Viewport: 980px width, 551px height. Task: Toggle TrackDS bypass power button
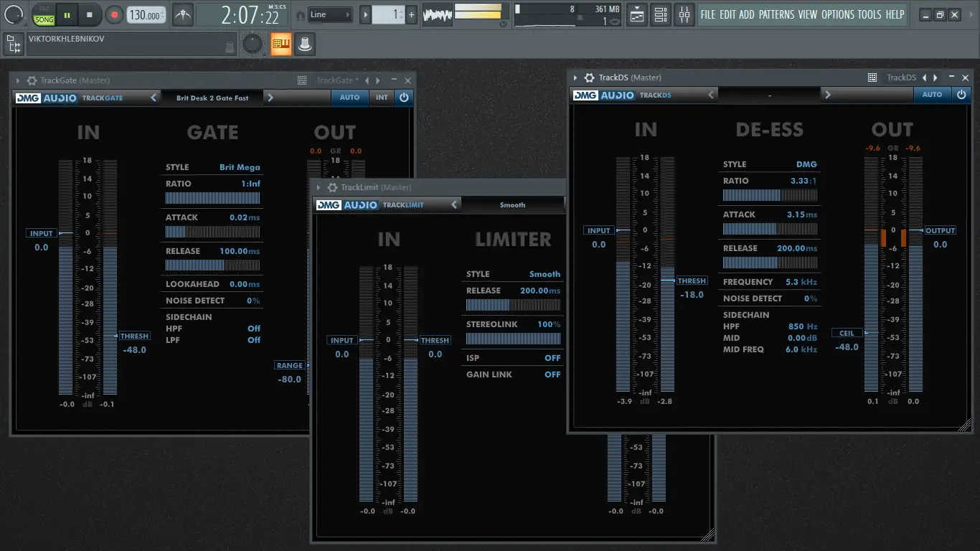(x=961, y=95)
